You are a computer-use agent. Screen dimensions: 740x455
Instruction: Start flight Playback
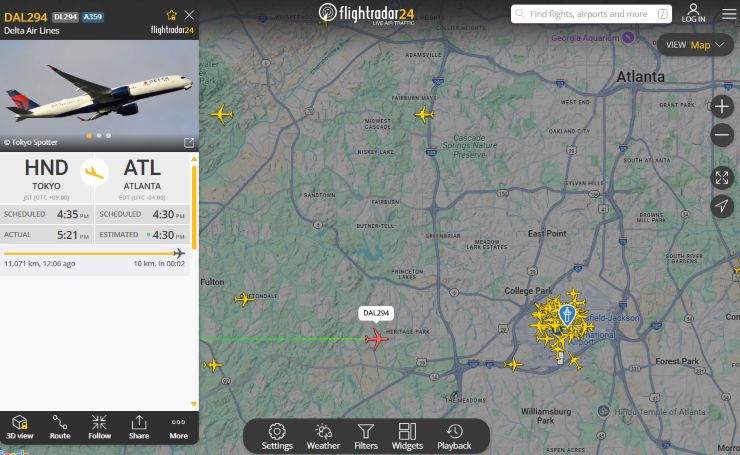coord(454,437)
